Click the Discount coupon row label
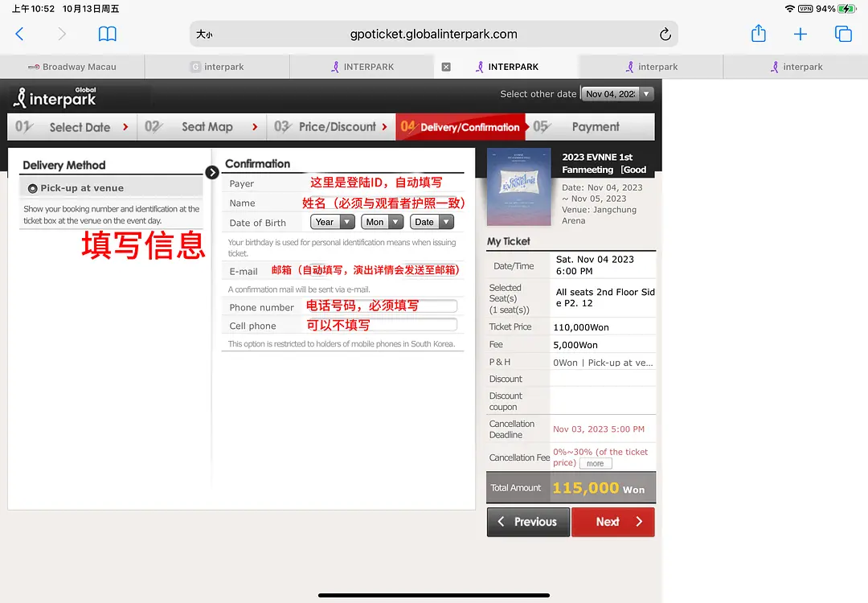This screenshot has height=603, width=868. click(x=506, y=401)
